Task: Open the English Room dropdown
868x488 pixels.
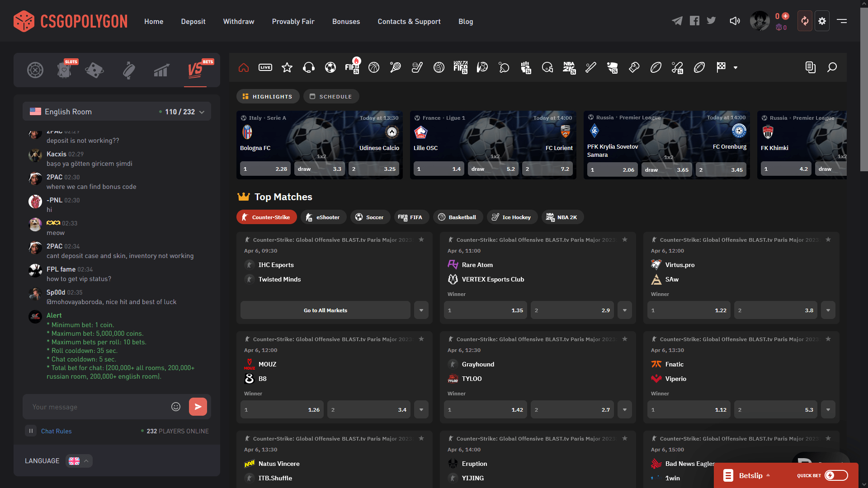Action: [x=117, y=112]
